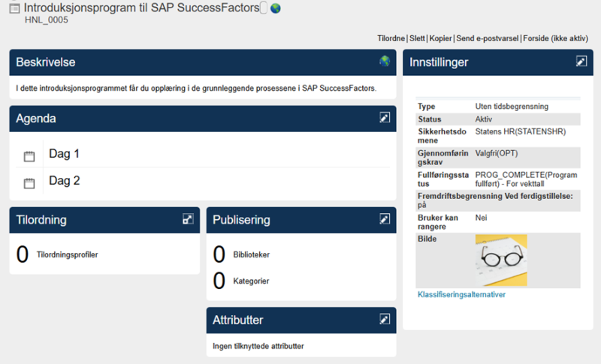The width and height of the screenshot is (601, 364).
Task: Click the globe icon in Beskrivelse header
Action: pos(385,62)
